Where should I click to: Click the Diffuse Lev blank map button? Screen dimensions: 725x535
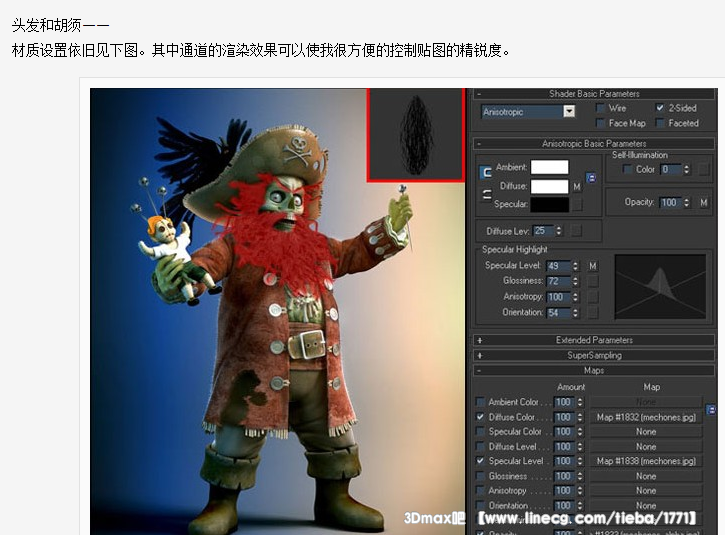[576, 230]
